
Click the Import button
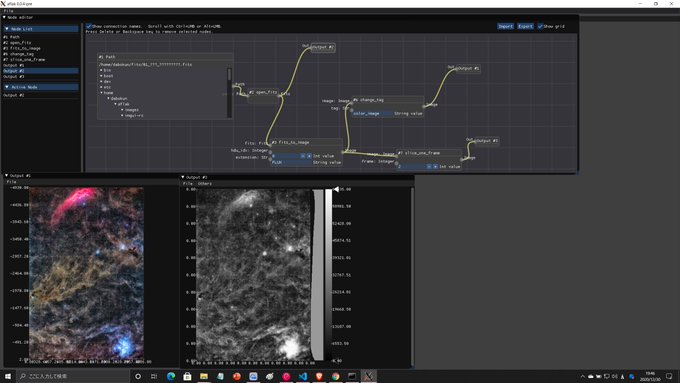click(x=505, y=26)
